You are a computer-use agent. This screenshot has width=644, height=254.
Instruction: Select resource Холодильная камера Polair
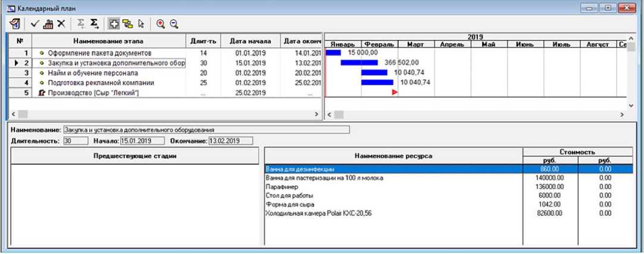point(449,213)
